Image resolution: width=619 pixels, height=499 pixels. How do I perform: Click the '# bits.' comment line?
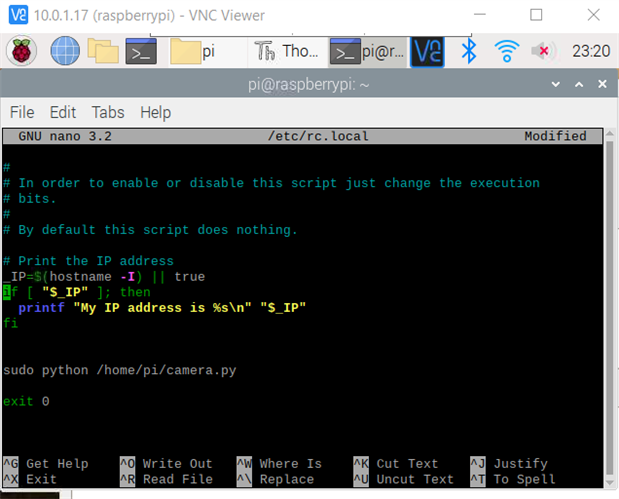click(x=30, y=199)
